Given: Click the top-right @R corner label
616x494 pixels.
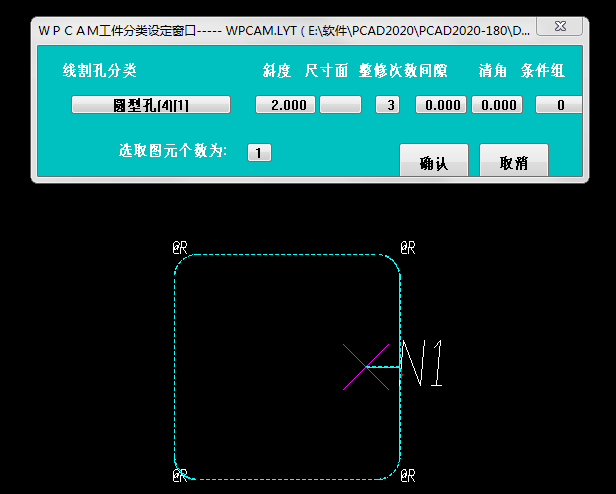Looking at the screenshot, I should [408, 248].
